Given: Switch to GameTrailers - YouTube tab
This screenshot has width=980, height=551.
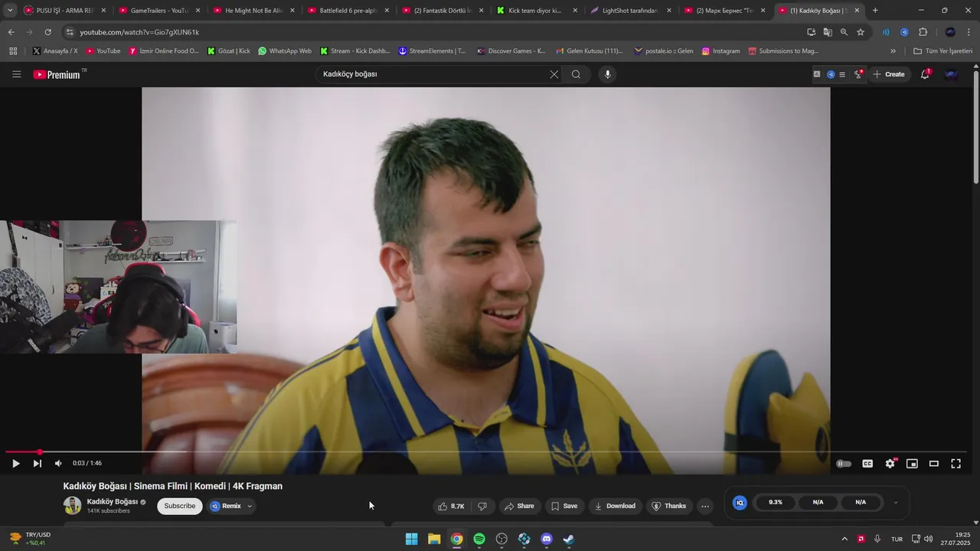Looking at the screenshot, I should (160, 11).
